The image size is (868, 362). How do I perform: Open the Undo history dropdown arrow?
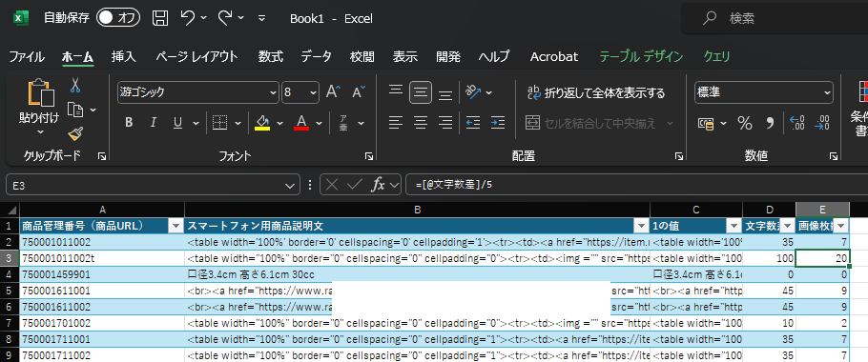tap(204, 18)
